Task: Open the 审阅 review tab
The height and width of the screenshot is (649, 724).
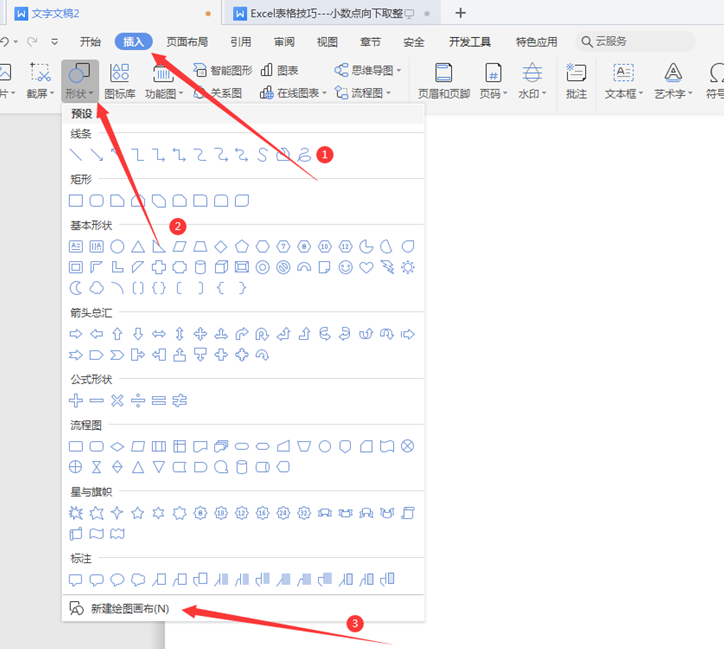Action: [283, 42]
